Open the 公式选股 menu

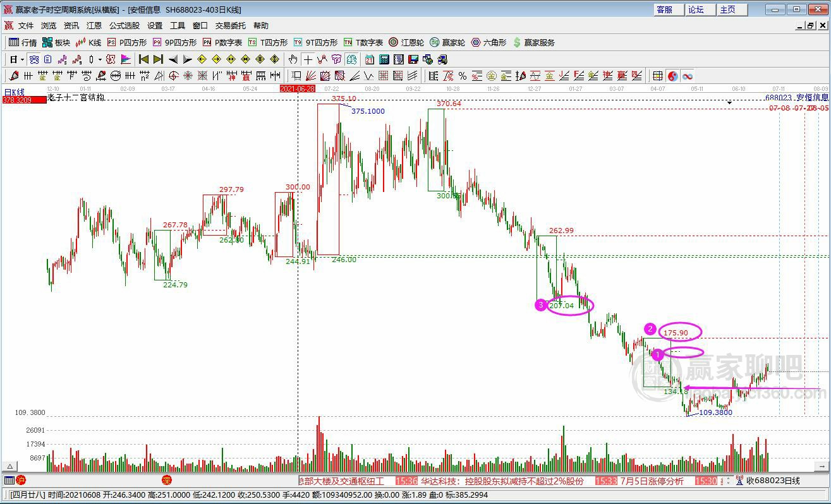click(x=124, y=26)
